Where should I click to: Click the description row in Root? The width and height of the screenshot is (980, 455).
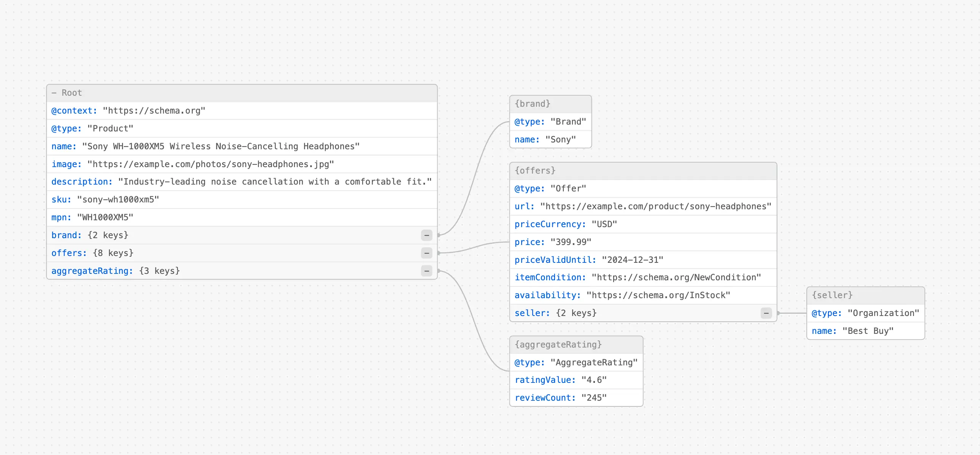241,182
